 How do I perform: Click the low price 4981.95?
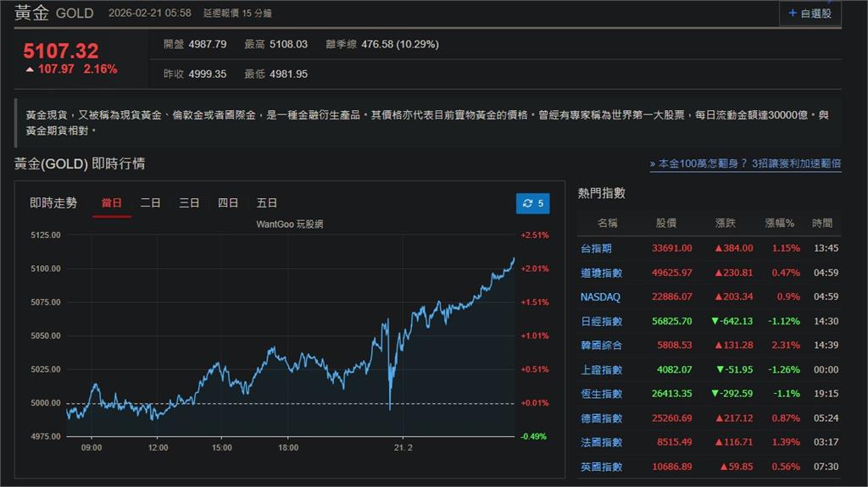pos(288,75)
